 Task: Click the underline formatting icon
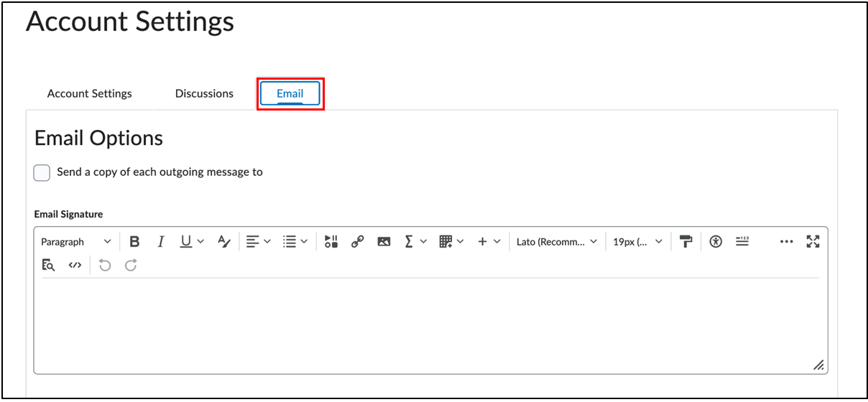point(186,242)
